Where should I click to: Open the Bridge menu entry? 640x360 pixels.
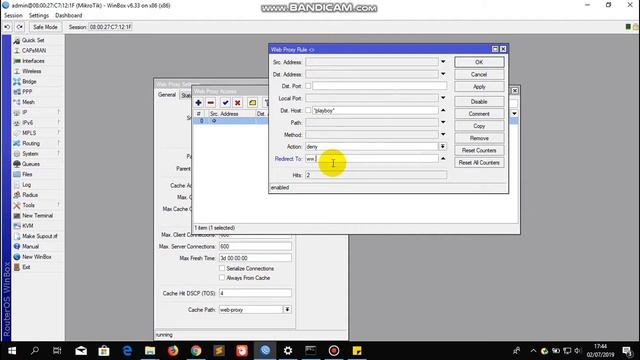coord(29,82)
